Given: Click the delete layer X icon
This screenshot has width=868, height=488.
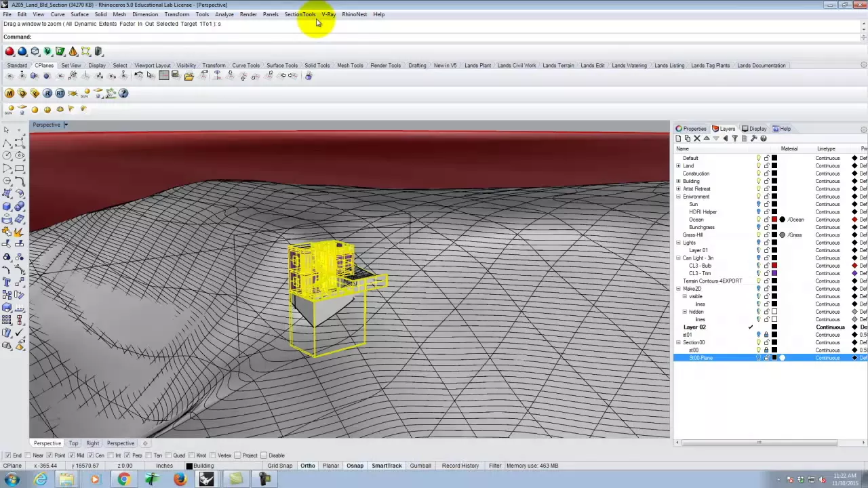Looking at the screenshot, I should tap(696, 138).
